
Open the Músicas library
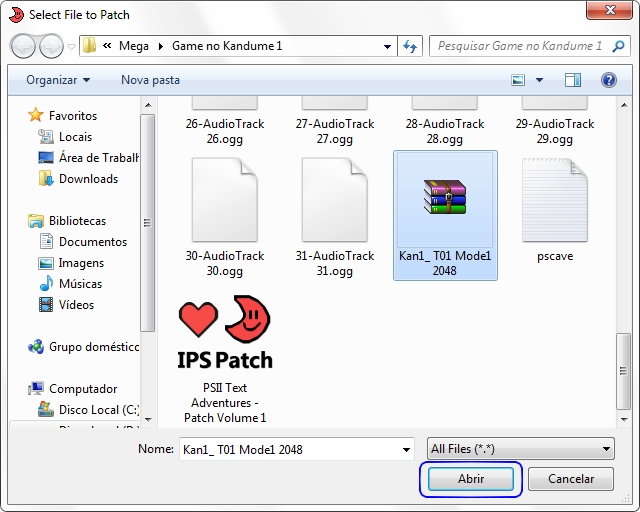tap(80, 284)
